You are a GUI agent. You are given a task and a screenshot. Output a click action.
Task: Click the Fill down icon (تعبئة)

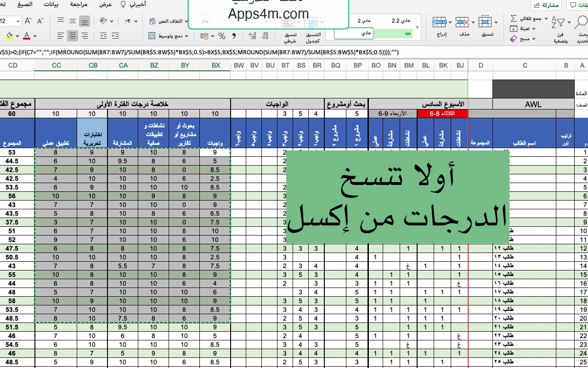click(x=514, y=29)
